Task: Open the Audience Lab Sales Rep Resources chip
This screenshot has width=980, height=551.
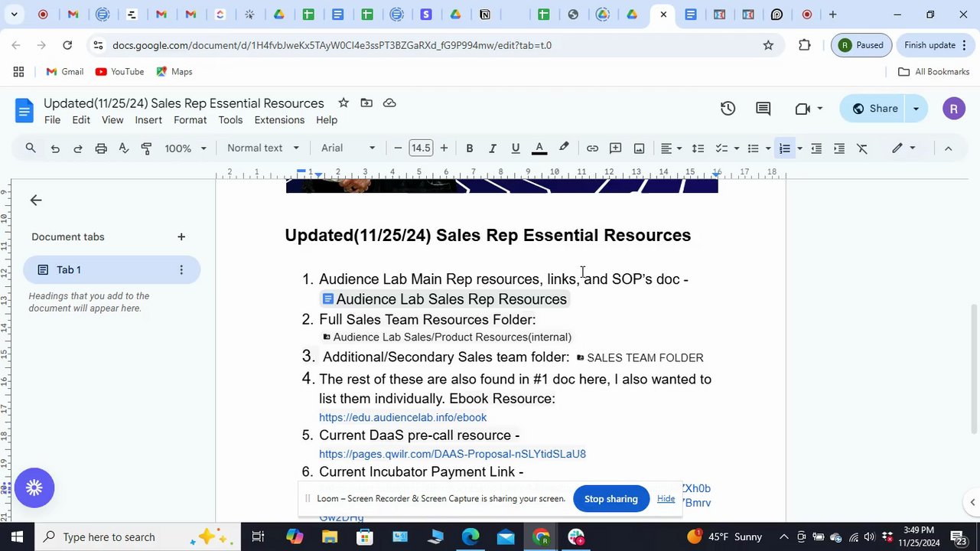Action: point(444,299)
